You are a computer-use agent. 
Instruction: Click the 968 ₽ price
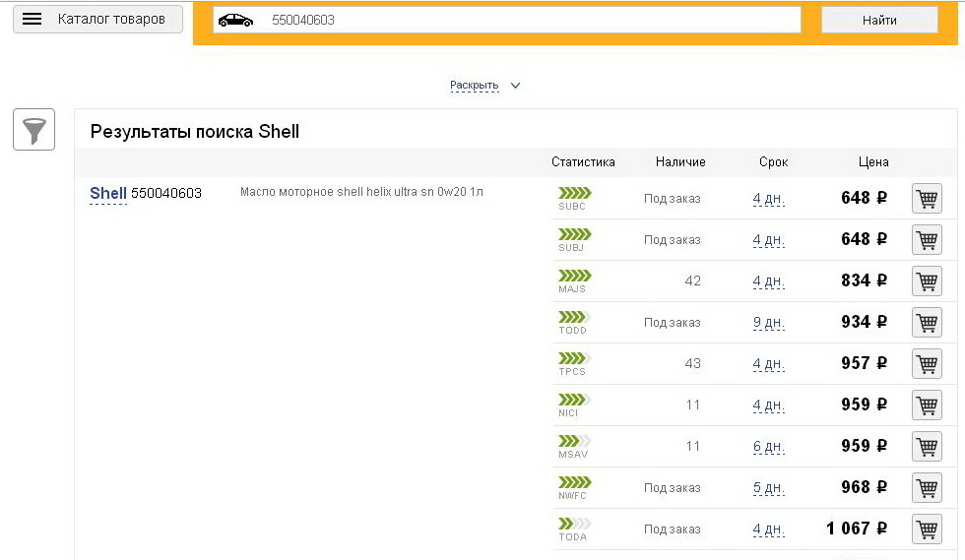pos(865,487)
